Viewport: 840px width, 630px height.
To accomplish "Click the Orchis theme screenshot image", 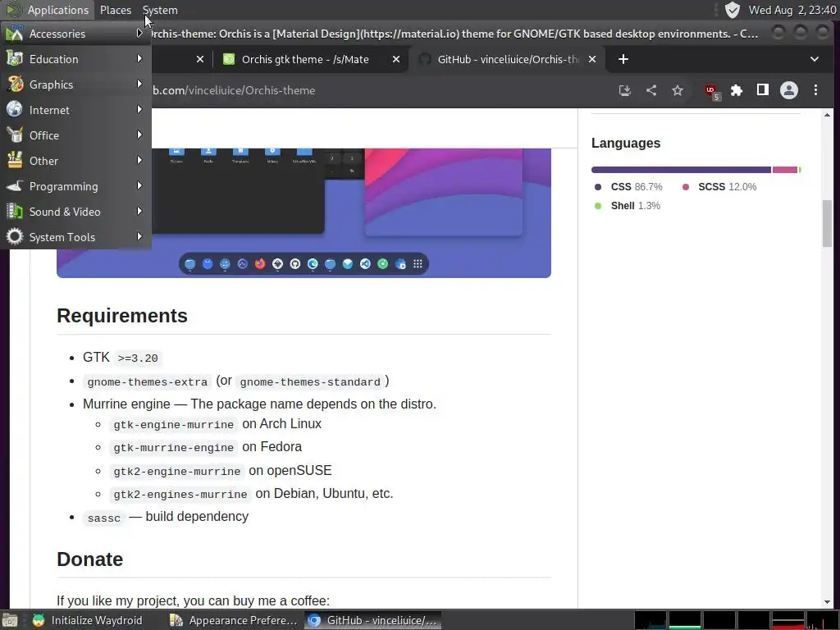I will click(x=304, y=212).
